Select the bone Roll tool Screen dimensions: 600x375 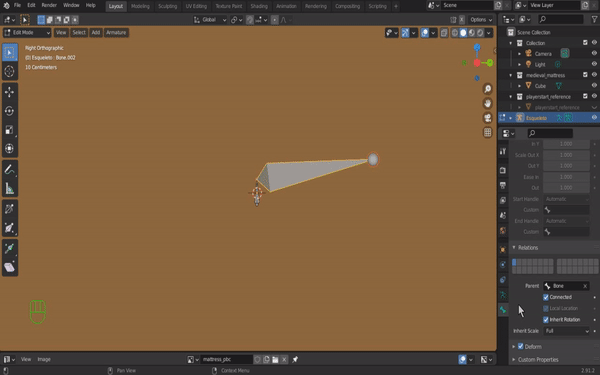[x=10, y=209]
